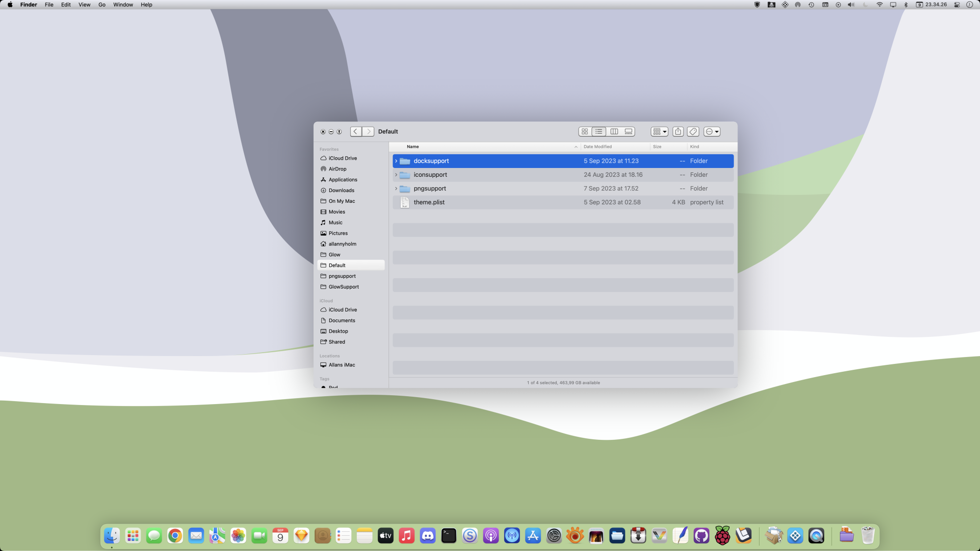
Task: Open Trash in the Dock
Action: 867,536
